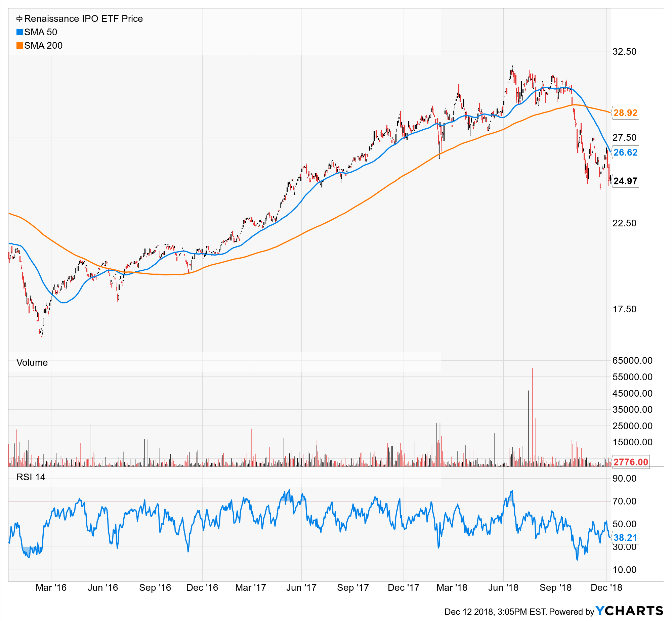Click the SMA 50 value tag 26.62
This screenshot has height=621, width=672.
(625, 152)
